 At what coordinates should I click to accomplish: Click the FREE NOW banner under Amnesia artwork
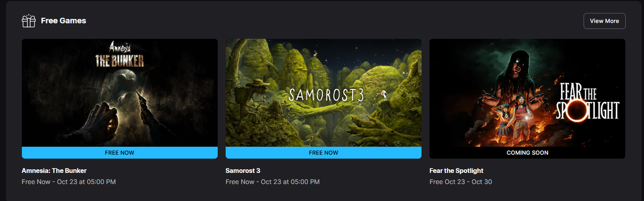click(x=120, y=153)
